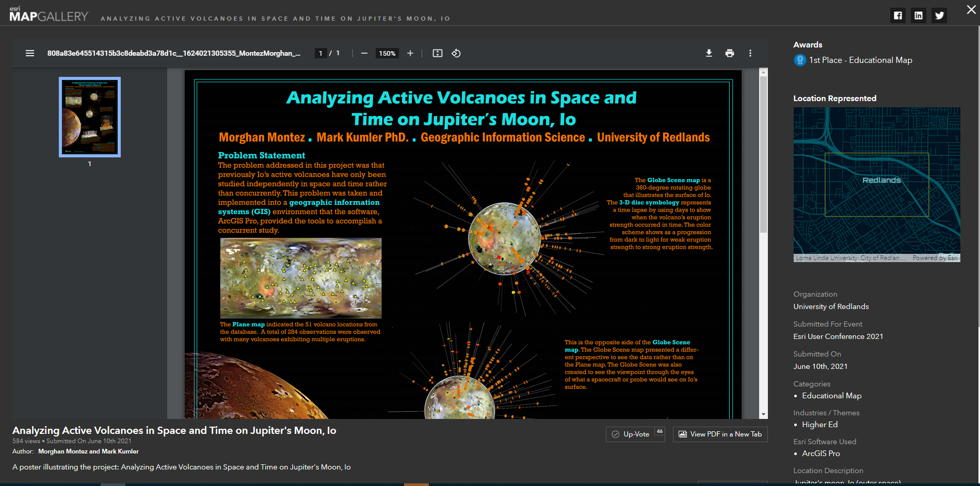Click the zoom out minus icon

364,53
